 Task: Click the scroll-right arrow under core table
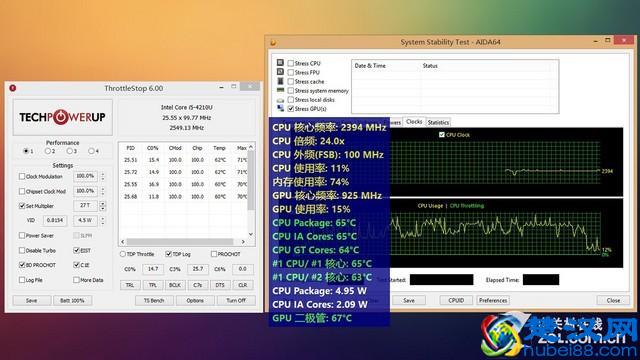point(243,242)
